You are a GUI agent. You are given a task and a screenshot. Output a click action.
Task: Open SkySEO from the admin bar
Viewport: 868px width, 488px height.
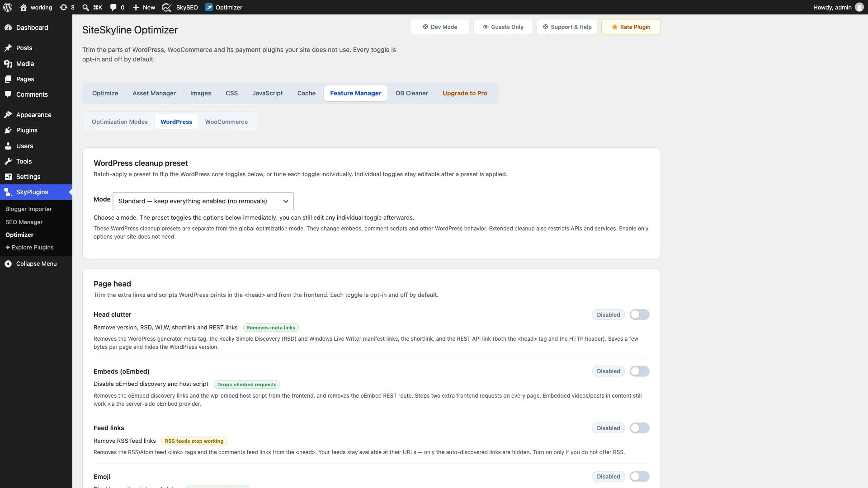pos(180,7)
